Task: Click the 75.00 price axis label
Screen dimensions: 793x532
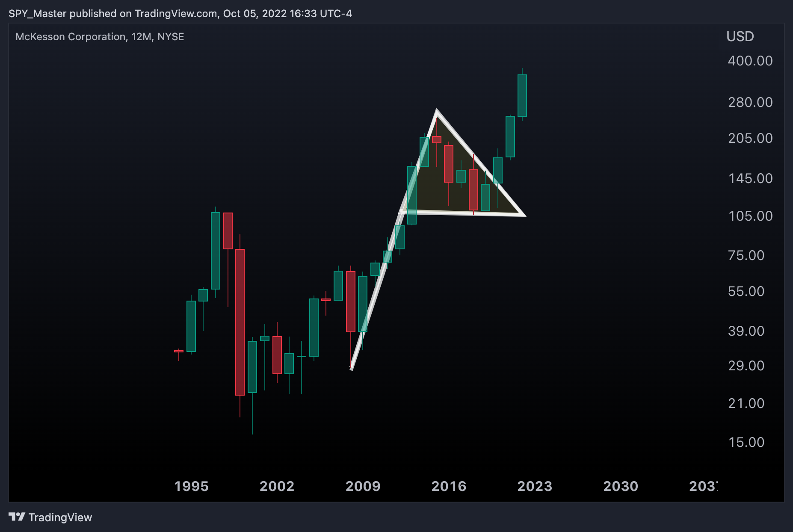Action: tap(746, 255)
